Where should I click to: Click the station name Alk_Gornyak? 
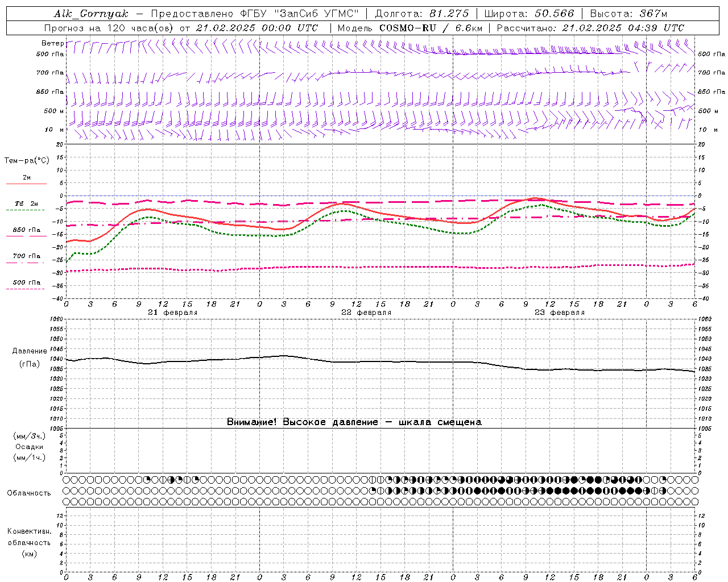[x=91, y=14]
